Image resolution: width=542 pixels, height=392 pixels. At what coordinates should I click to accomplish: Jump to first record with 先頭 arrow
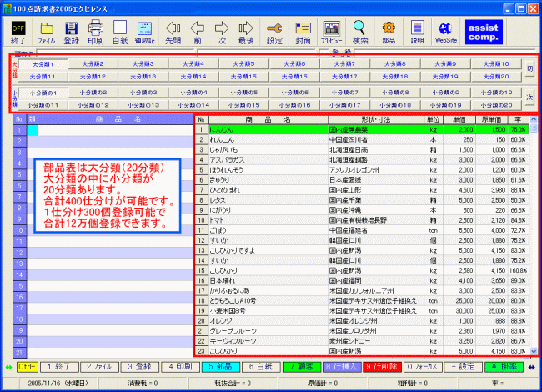173,33
